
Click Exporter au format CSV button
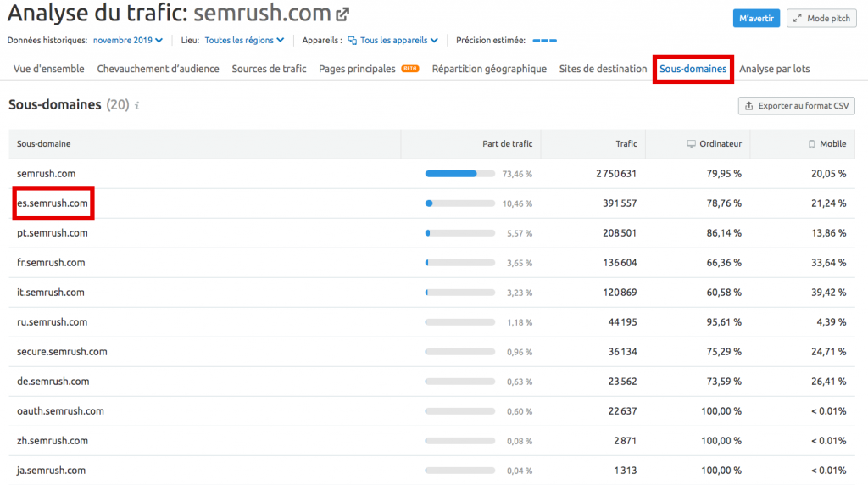[797, 106]
